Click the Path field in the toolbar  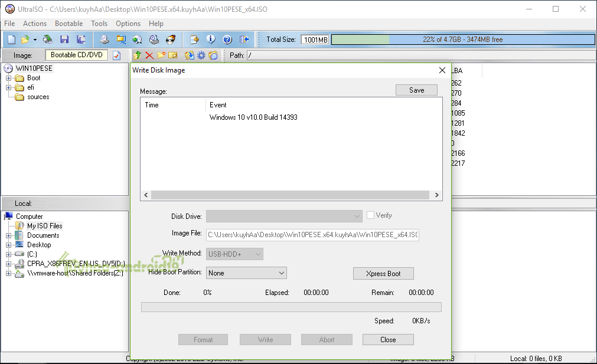420,55
